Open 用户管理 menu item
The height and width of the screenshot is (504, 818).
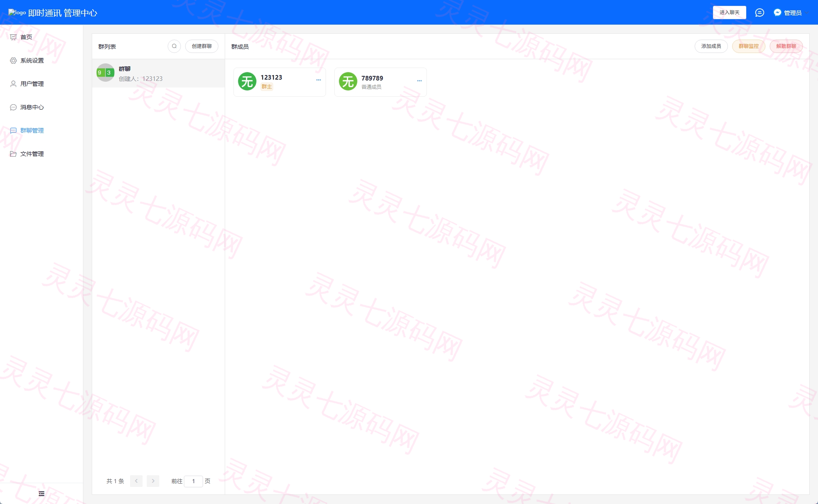coord(41,84)
